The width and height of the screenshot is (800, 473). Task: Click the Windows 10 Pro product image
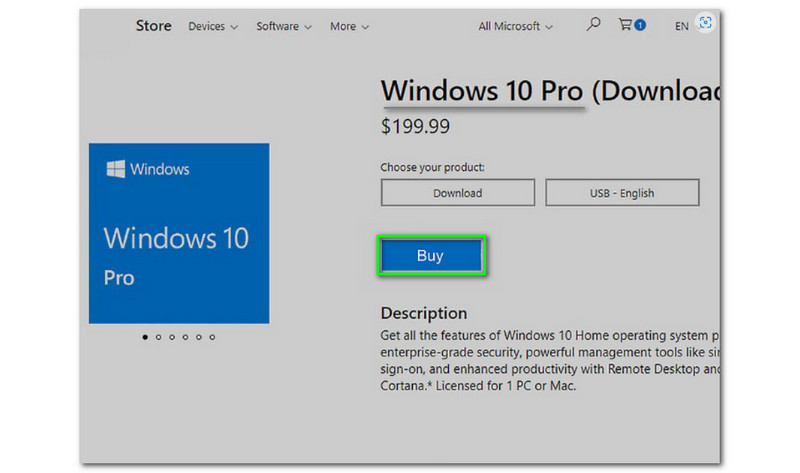(x=178, y=233)
